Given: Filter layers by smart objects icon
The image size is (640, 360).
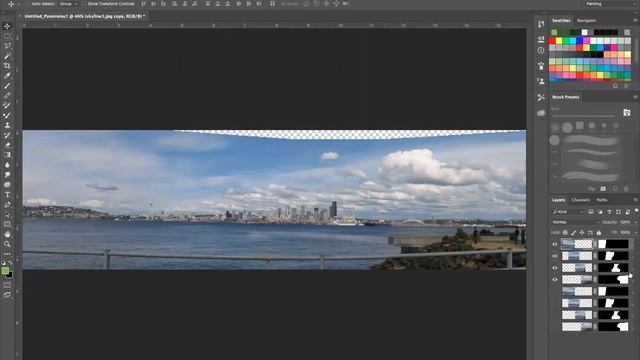Looking at the screenshot, I should pyautogui.click(x=627, y=211).
